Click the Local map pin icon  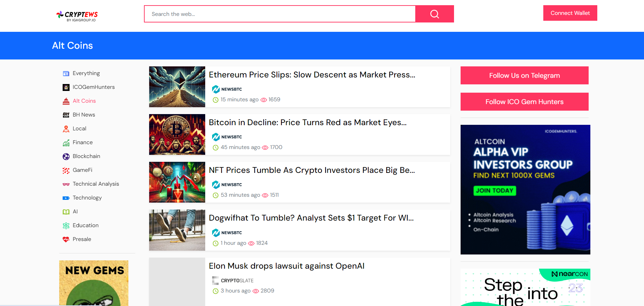click(x=66, y=129)
